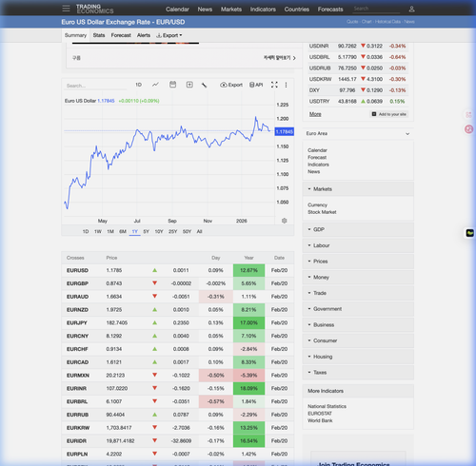Open the Export dropdown in tab bar
This screenshot has height=466, width=476.
[x=169, y=35]
